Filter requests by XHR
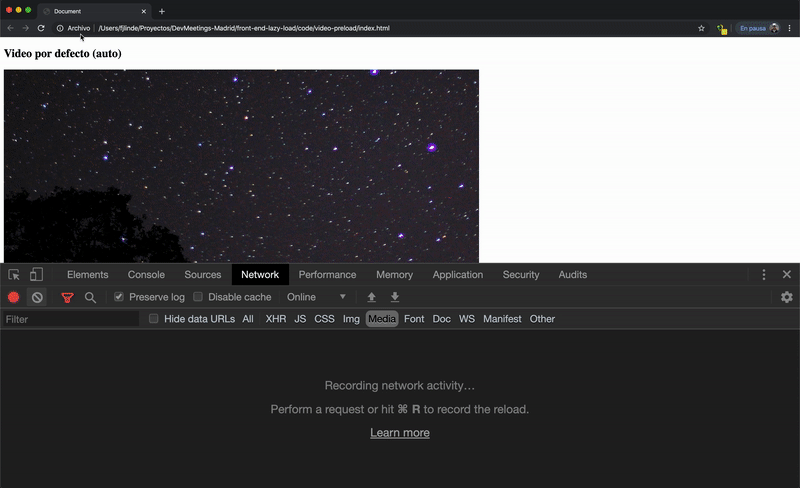 (x=276, y=319)
